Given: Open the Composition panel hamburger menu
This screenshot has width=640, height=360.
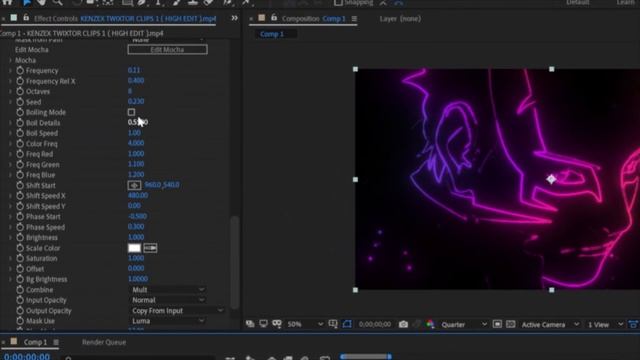Looking at the screenshot, I should pyautogui.click(x=354, y=19).
